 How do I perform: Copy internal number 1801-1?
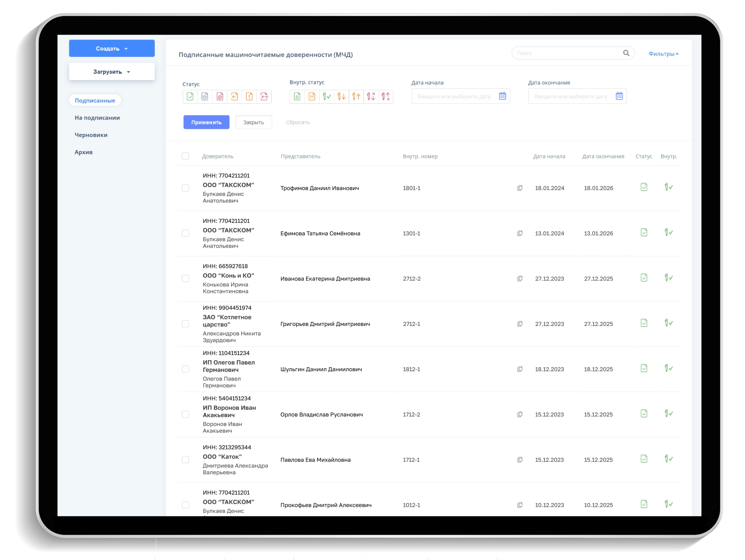(520, 188)
